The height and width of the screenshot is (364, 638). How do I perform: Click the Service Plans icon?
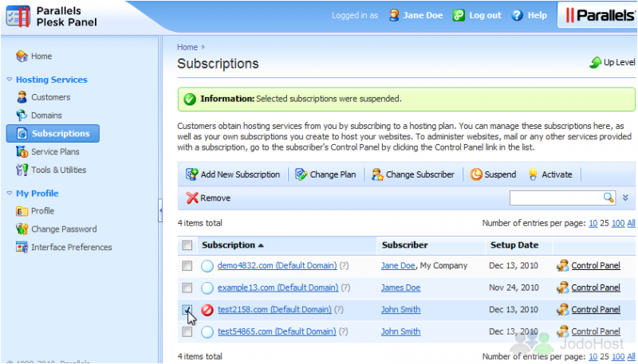(x=22, y=151)
